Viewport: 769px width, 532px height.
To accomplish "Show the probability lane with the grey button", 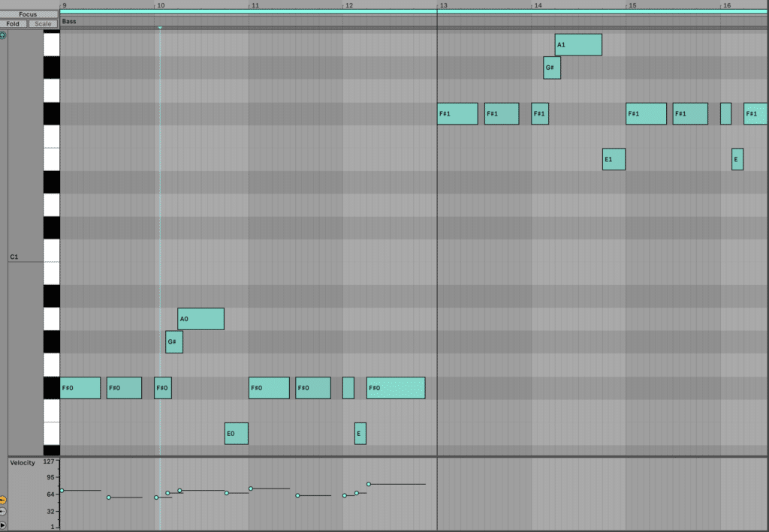I will pyautogui.click(x=2, y=512).
